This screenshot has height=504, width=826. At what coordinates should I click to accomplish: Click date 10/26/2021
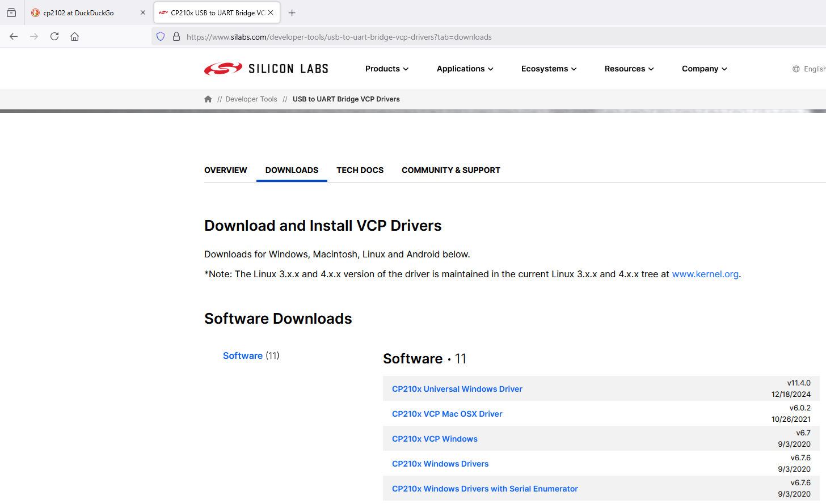coord(791,419)
